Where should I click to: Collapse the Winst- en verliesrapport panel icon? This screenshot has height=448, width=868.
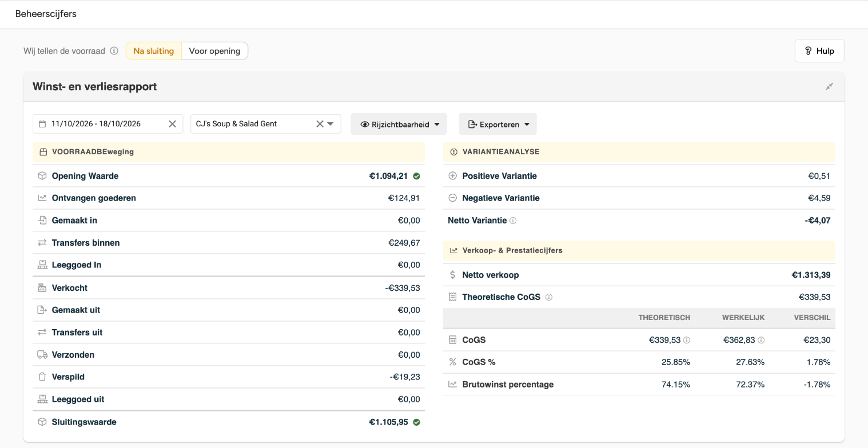pos(829,87)
